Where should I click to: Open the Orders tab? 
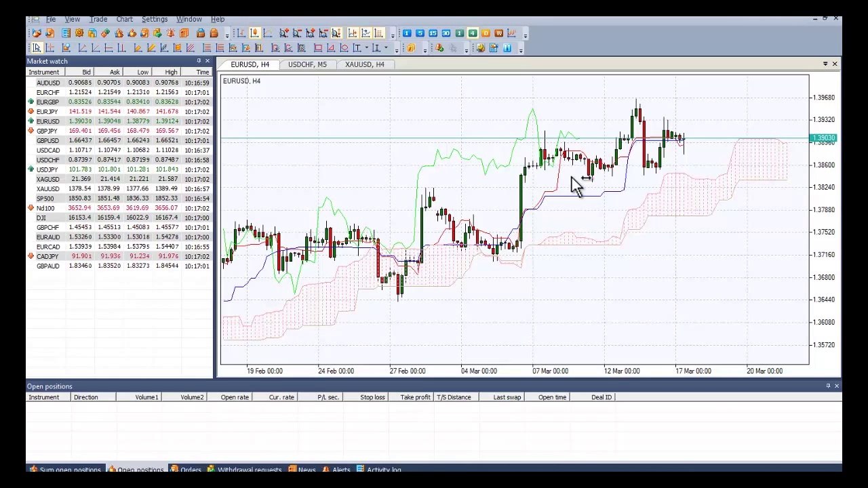(x=186, y=470)
